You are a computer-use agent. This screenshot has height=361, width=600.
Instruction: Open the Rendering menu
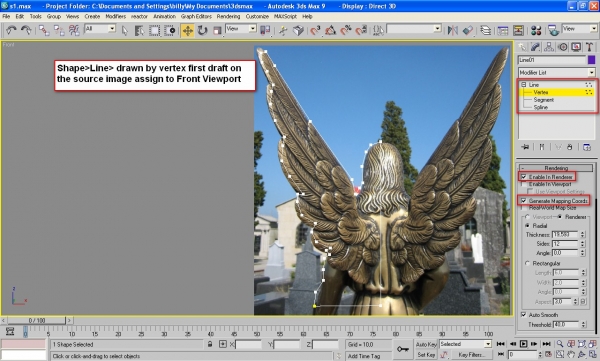[228, 16]
